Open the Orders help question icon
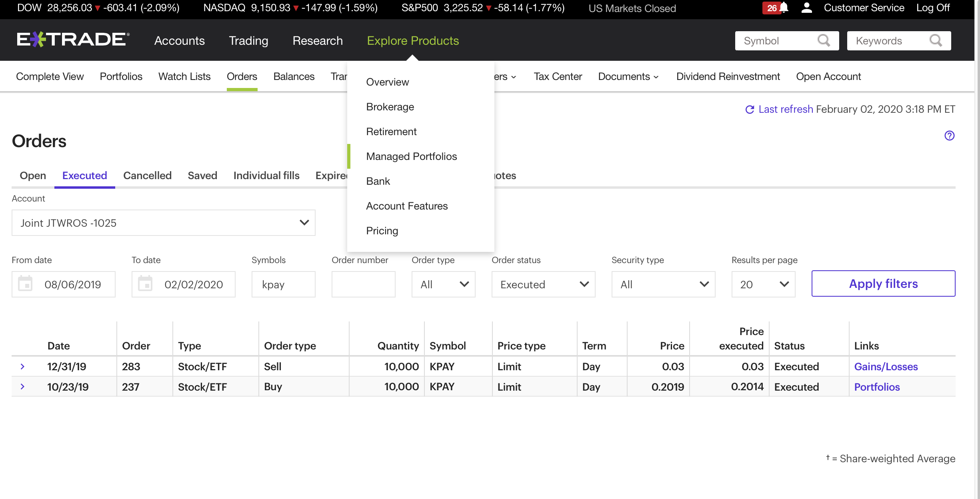Viewport: 980px width, 499px height. pos(949,136)
